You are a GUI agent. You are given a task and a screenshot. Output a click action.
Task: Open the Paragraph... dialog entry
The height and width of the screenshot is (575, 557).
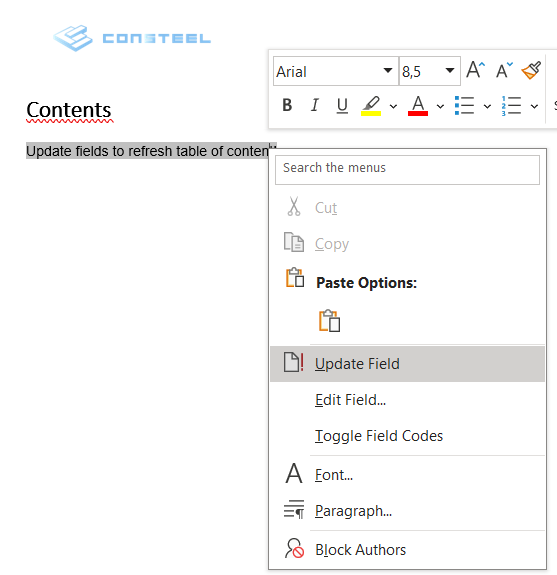(407, 511)
